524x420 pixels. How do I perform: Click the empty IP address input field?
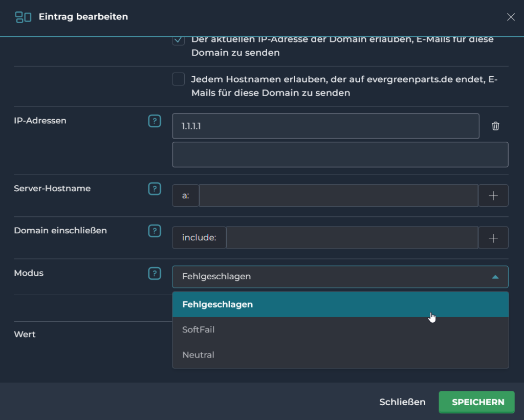click(340, 154)
